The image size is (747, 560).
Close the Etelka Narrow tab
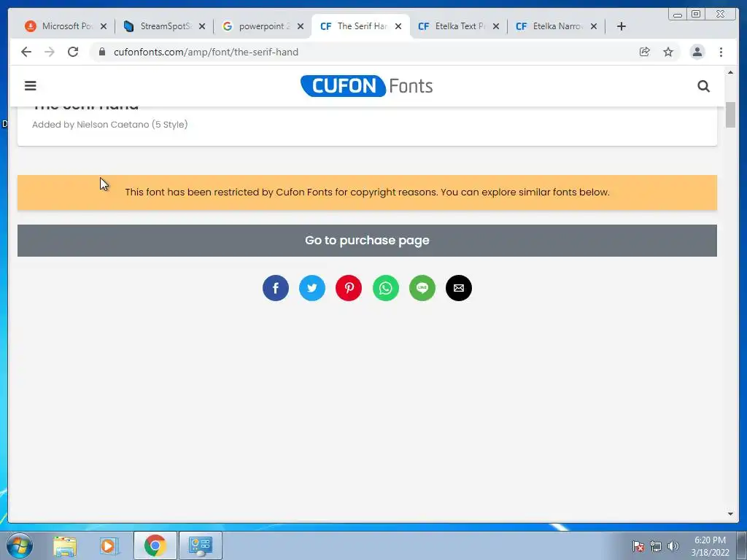point(594,26)
